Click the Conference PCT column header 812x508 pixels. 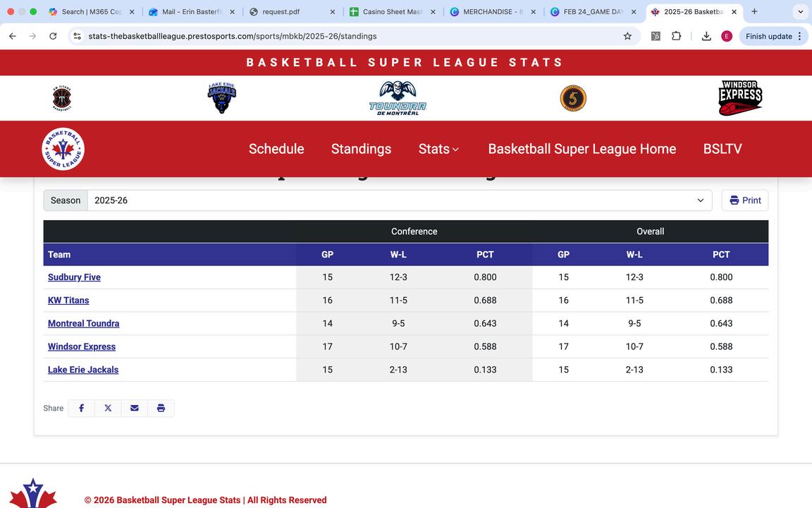pyautogui.click(x=485, y=255)
